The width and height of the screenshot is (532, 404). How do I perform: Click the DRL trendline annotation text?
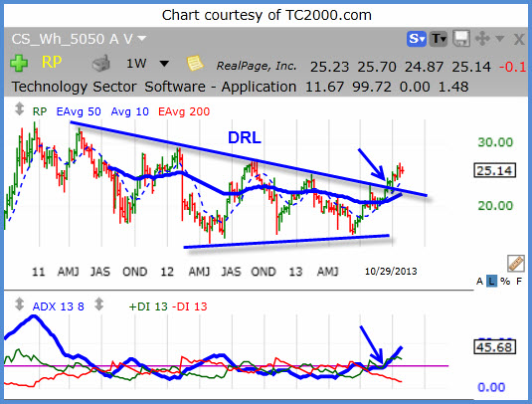coord(245,137)
